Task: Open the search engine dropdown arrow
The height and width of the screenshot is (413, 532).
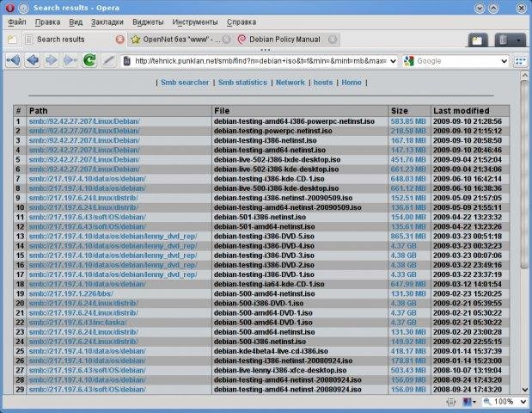Action: point(504,61)
